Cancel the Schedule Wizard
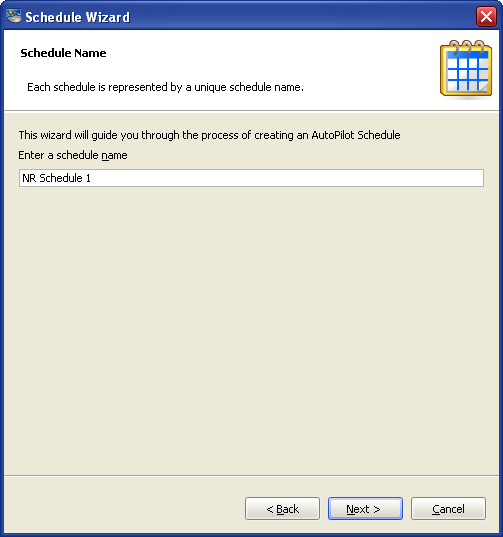 [448, 509]
